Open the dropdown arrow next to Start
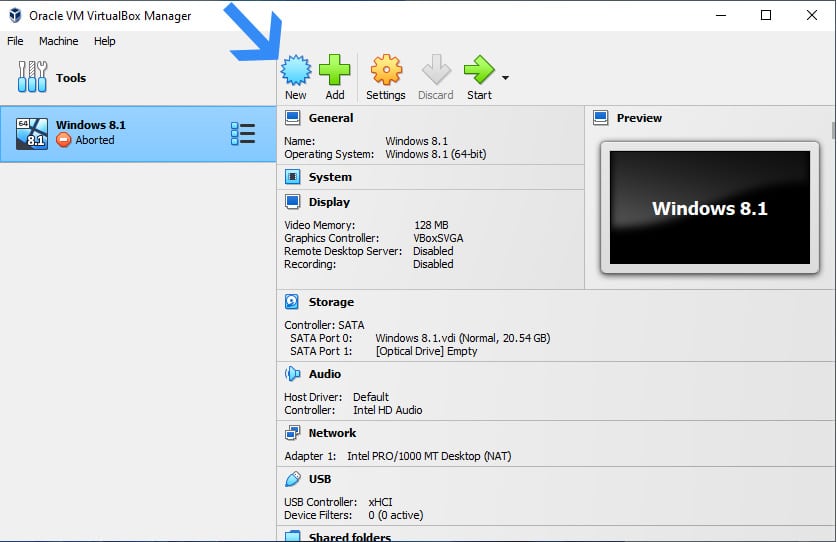Viewport: 837px width, 542px height. point(505,78)
